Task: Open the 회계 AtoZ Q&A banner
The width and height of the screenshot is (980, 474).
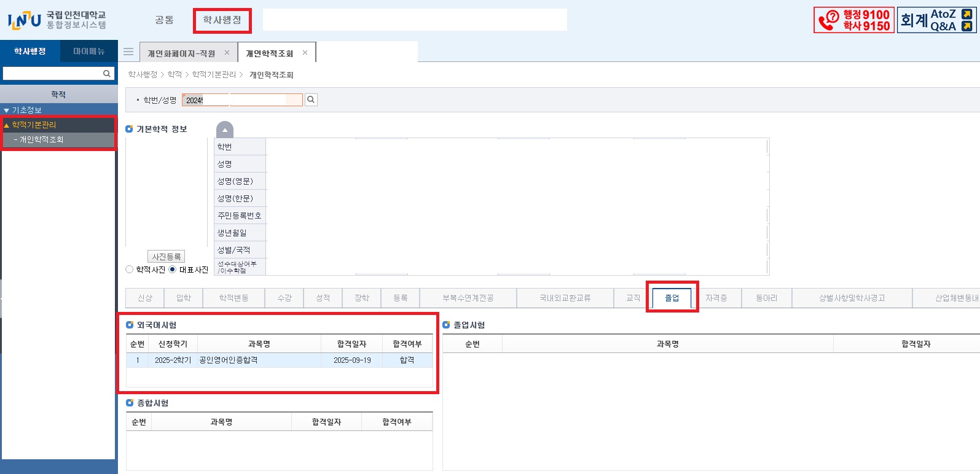Action: [x=936, y=20]
